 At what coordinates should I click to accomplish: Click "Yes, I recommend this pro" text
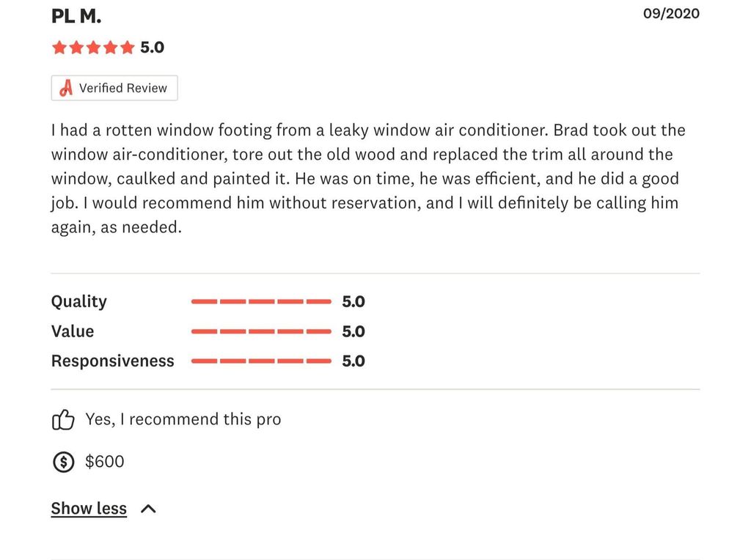click(183, 419)
